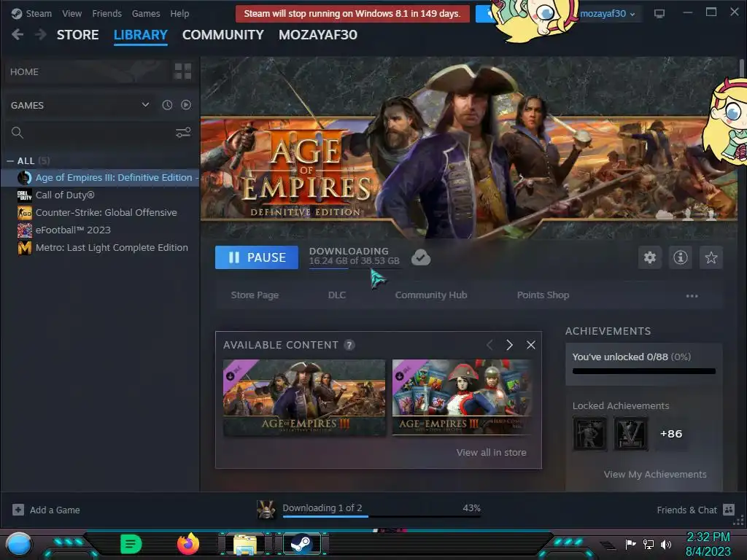Screen dimensions: 747x560
Task: Go to previous available content
Action: tap(489, 345)
